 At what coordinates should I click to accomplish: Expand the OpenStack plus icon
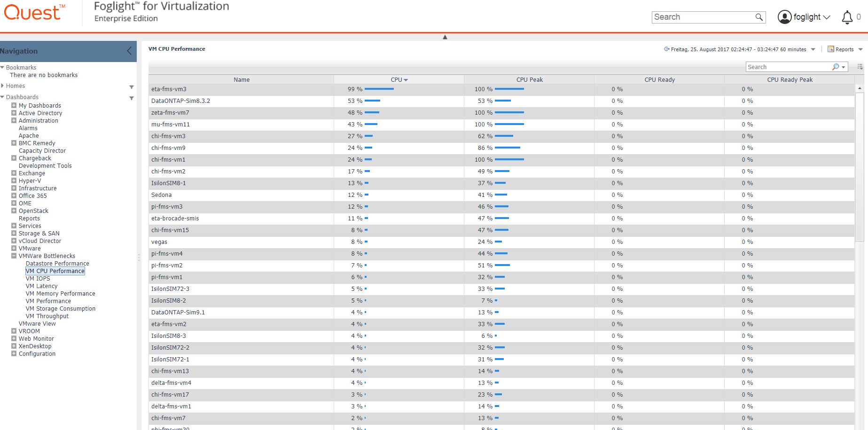(x=14, y=211)
